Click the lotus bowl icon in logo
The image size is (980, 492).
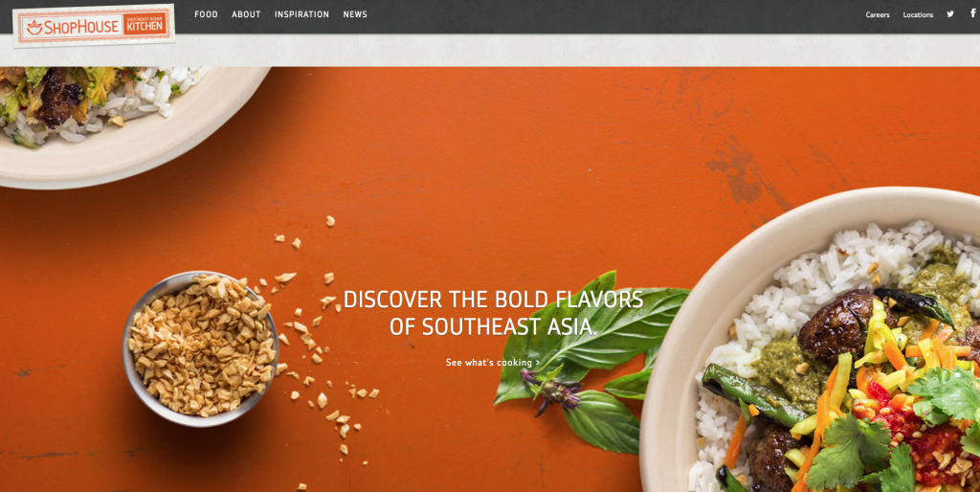(34, 27)
